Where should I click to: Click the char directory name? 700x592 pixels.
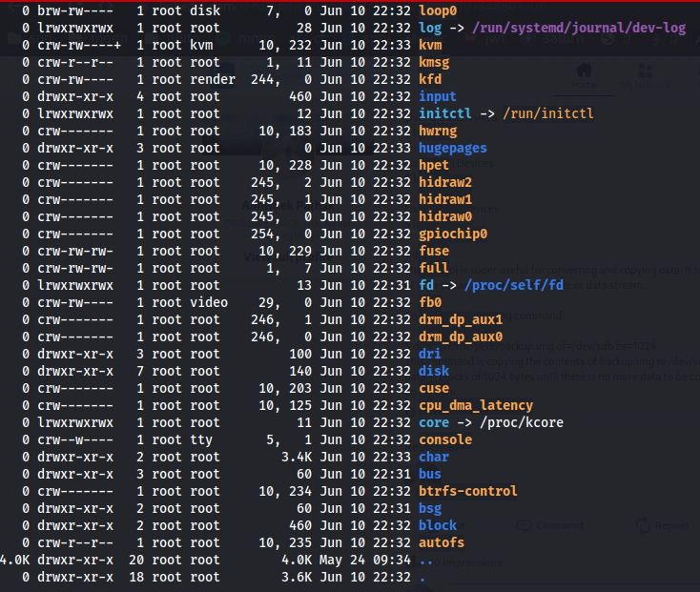click(x=434, y=458)
